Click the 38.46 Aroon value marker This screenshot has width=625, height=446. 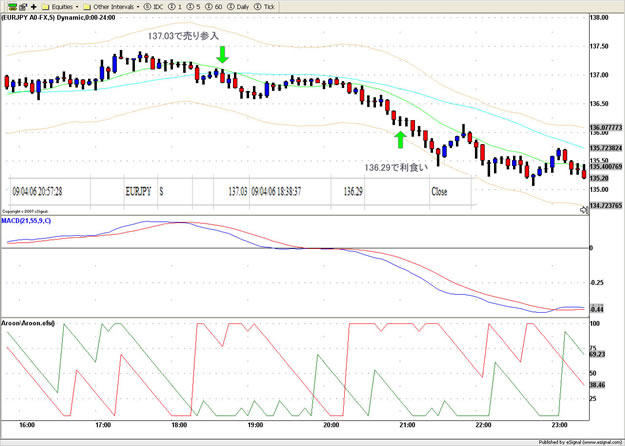(x=597, y=385)
